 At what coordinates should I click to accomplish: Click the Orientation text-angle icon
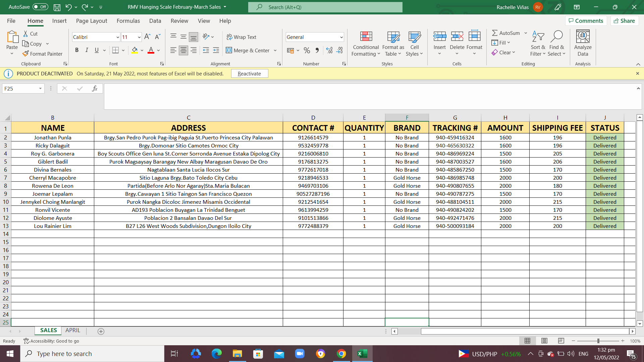point(206,37)
